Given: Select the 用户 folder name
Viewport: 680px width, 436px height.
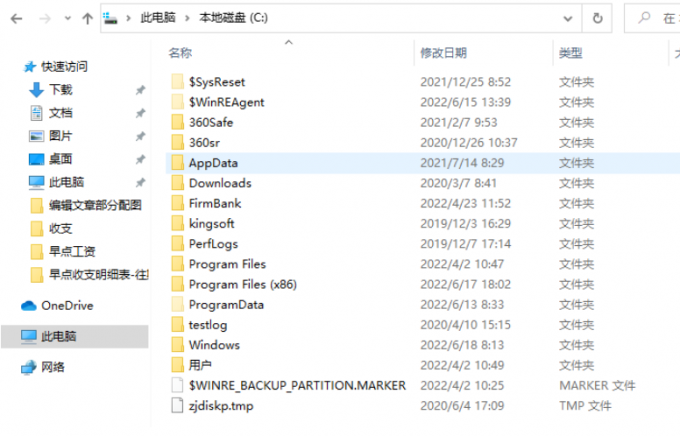Looking at the screenshot, I should coord(200,365).
